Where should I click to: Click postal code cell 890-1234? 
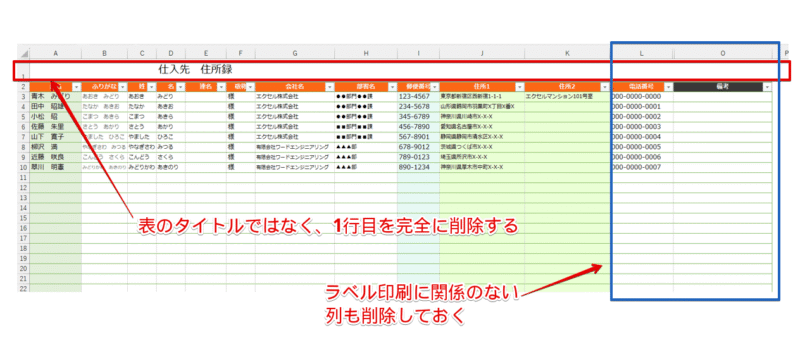click(x=418, y=168)
